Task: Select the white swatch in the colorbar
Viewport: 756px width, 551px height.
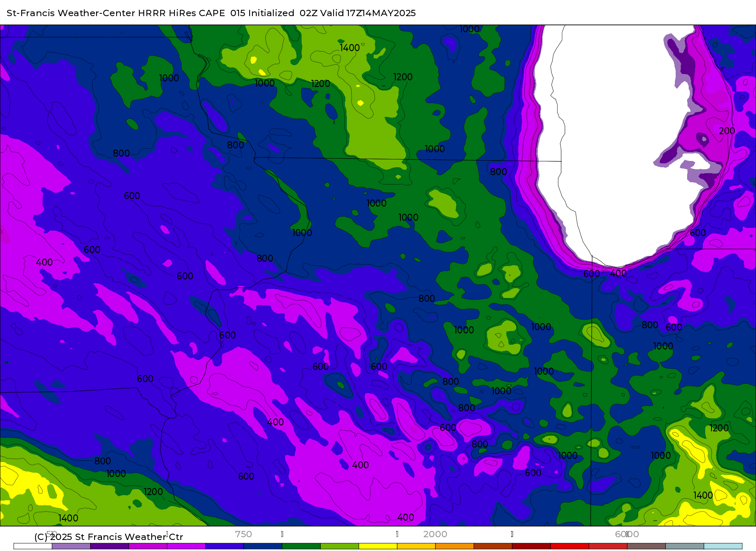Action: click(x=33, y=546)
